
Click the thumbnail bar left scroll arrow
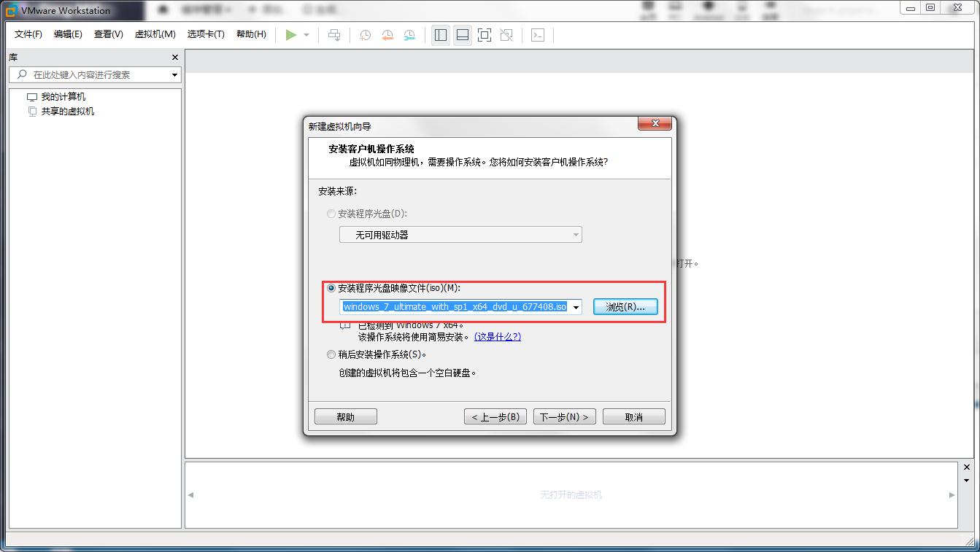point(191,495)
